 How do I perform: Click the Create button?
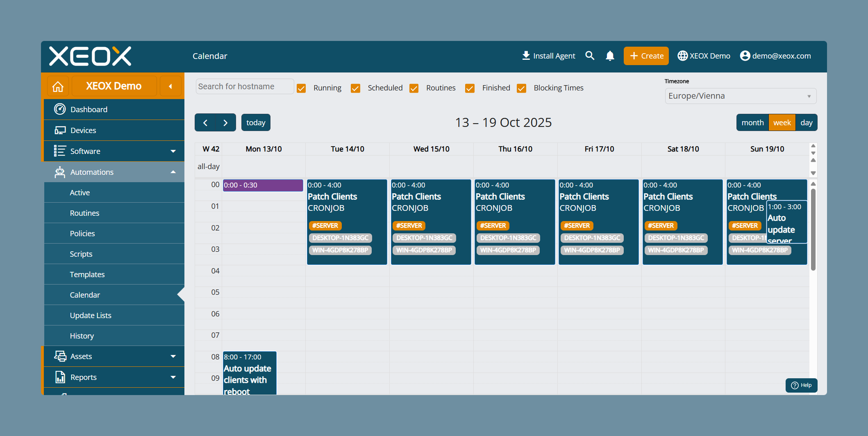click(x=646, y=56)
